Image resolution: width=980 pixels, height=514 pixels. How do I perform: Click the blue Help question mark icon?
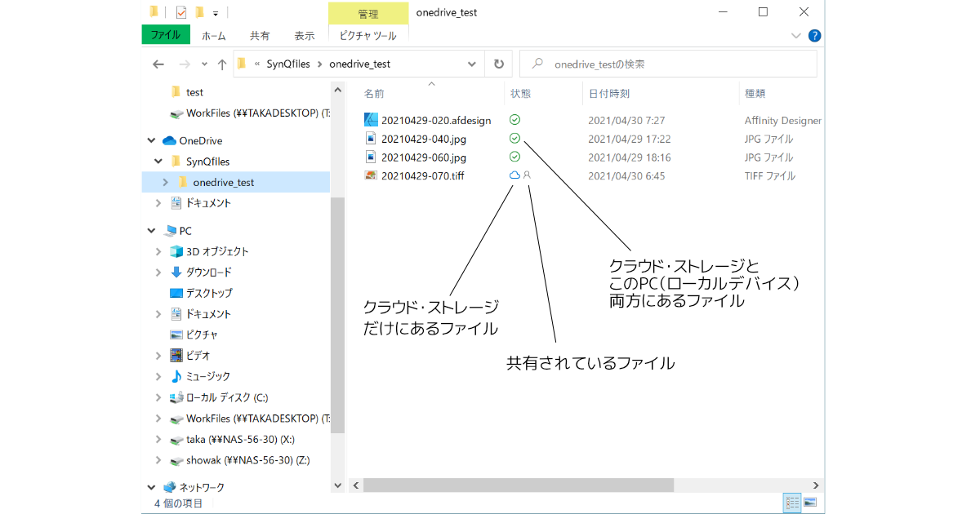tap(814, 36)
